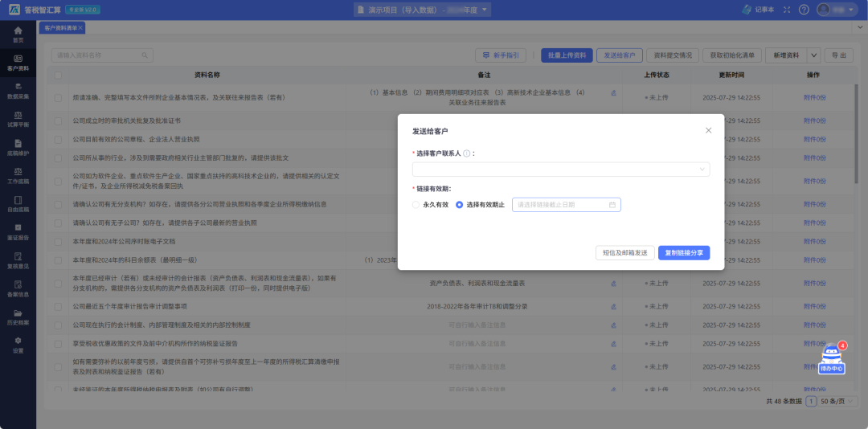Open 数据采集 sidebar icon

(x=18, y=86)
